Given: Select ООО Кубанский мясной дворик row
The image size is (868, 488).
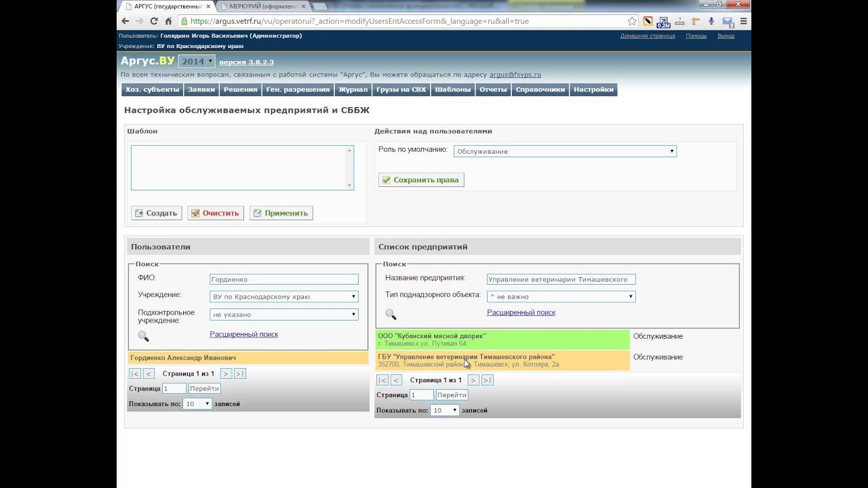Looking at the screenshot, I should tap(502, 340).
